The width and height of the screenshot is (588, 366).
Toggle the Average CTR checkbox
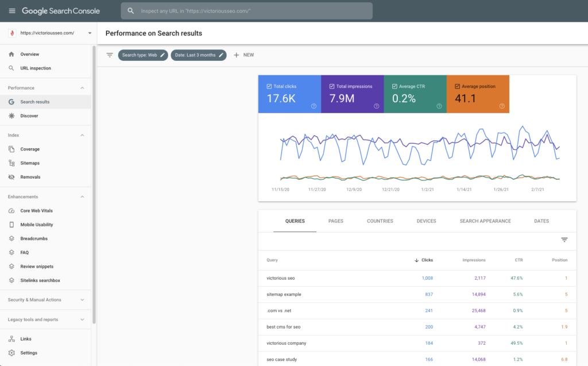(394, 86)
